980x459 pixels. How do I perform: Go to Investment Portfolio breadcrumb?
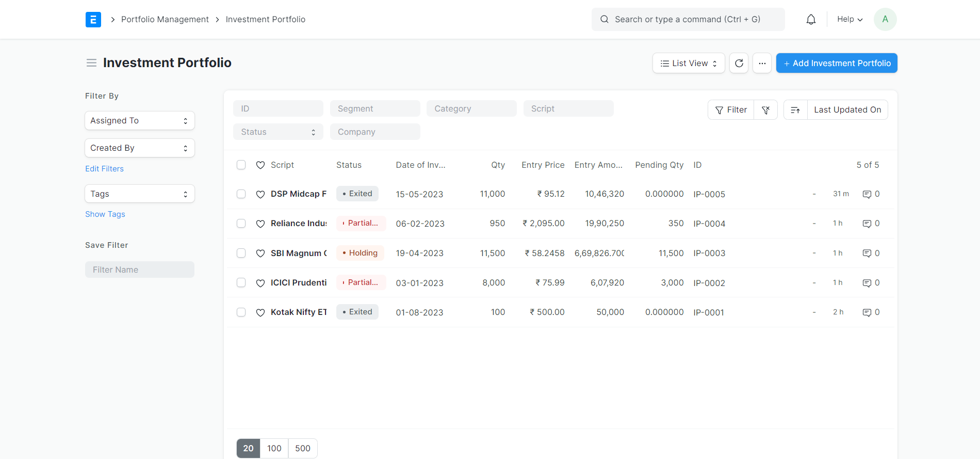[266, 19]
